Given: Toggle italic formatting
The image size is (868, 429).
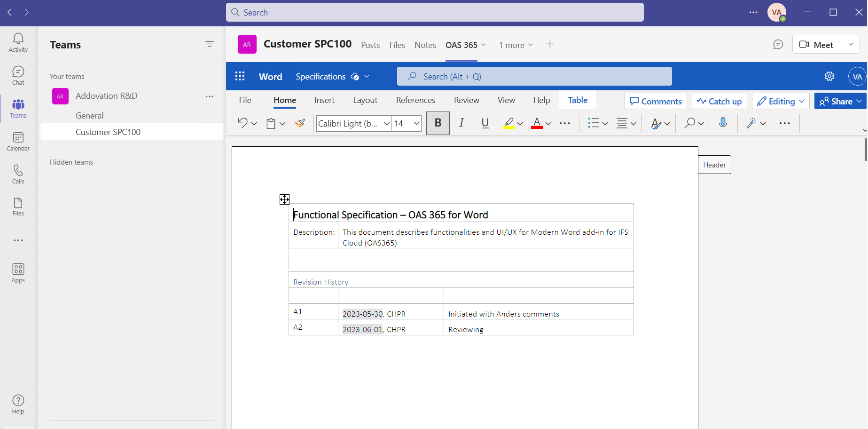Looking at the screenshot, I should click(461, 123).
